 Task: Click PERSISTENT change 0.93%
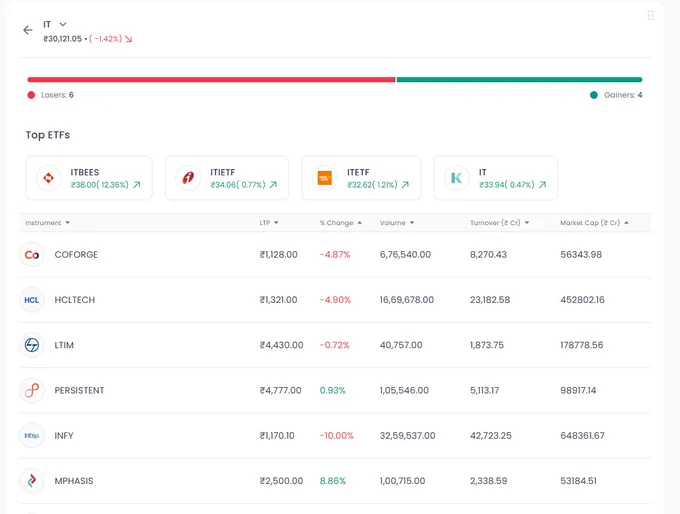click(333, 390)
